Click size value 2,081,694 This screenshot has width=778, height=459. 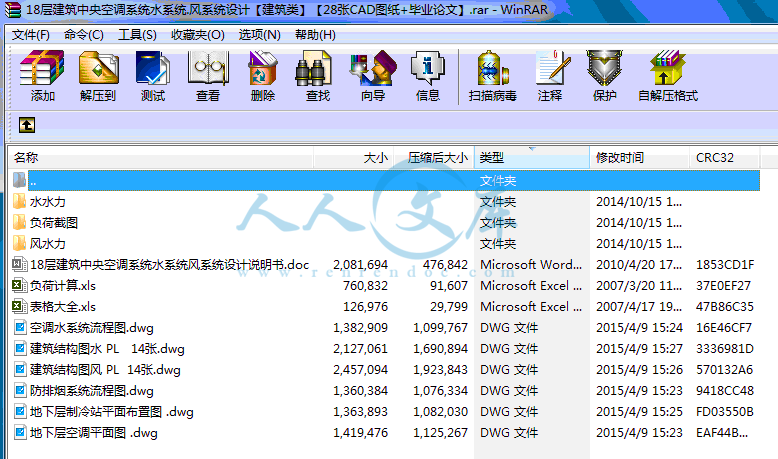coord(360,264)
